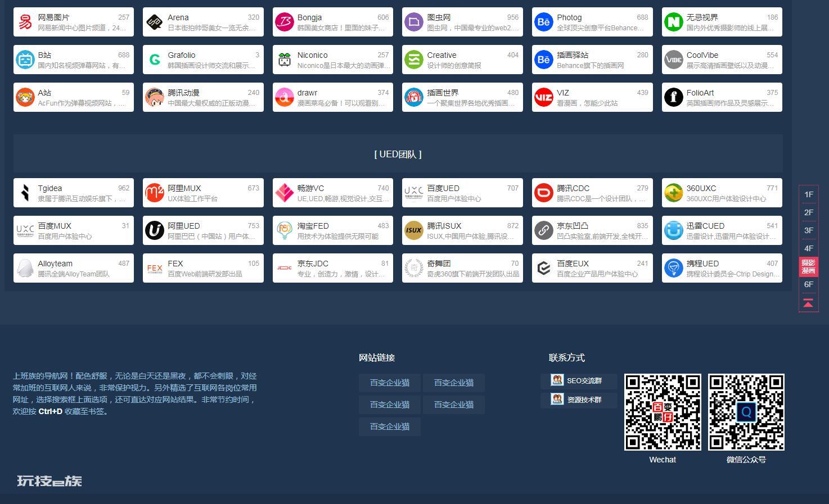Open the 360UXC green plus icon

(x=674, y=193)
